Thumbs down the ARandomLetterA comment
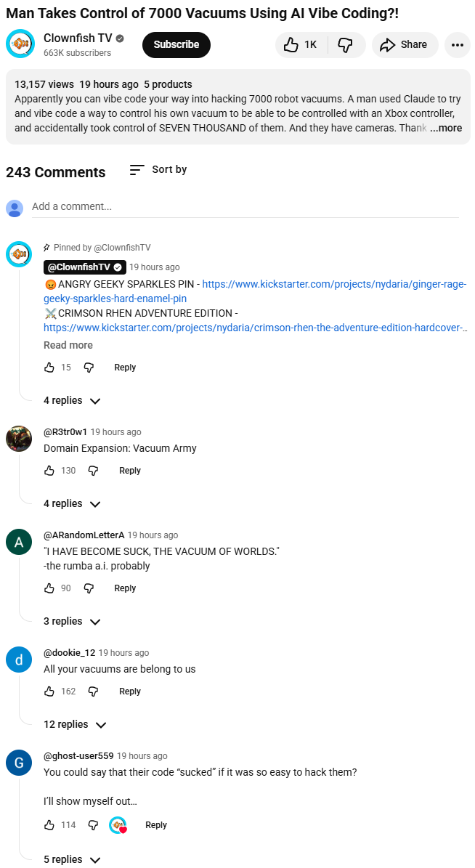The width and height of the screenshot is (475, 868). click(x=89, y=588)
